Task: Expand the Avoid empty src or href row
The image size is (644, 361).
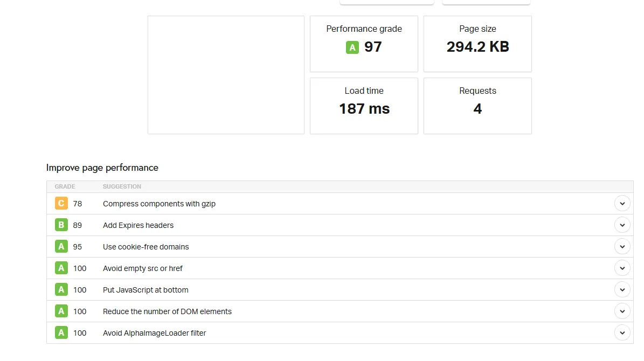Action: click(x=622, y=268)
